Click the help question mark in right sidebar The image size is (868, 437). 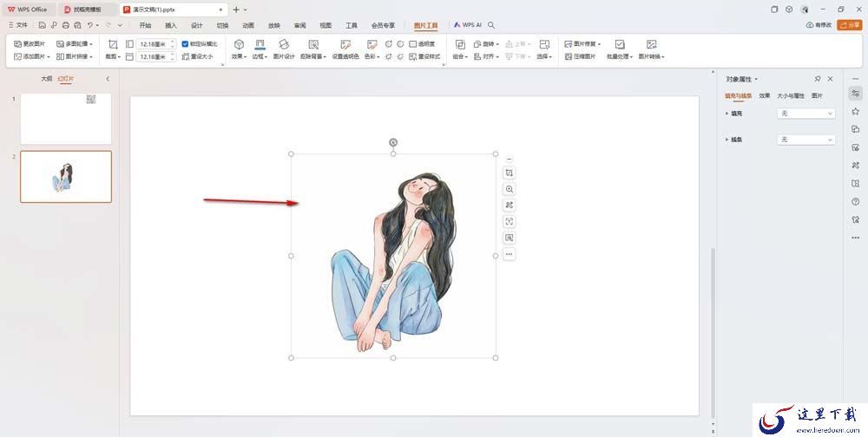coord(855,202)
